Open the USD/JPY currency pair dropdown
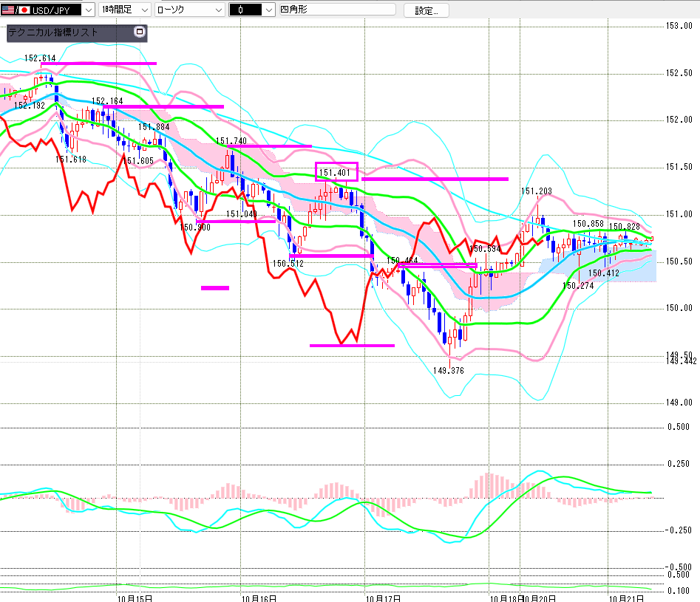The width and height of the screenshot is (700, 602). pyautogui.click(x=89, y=10)
